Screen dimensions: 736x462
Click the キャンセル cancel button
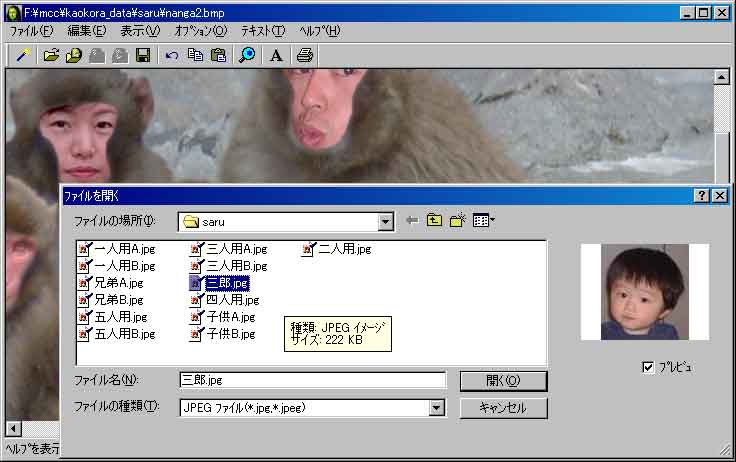click(503, 408)
